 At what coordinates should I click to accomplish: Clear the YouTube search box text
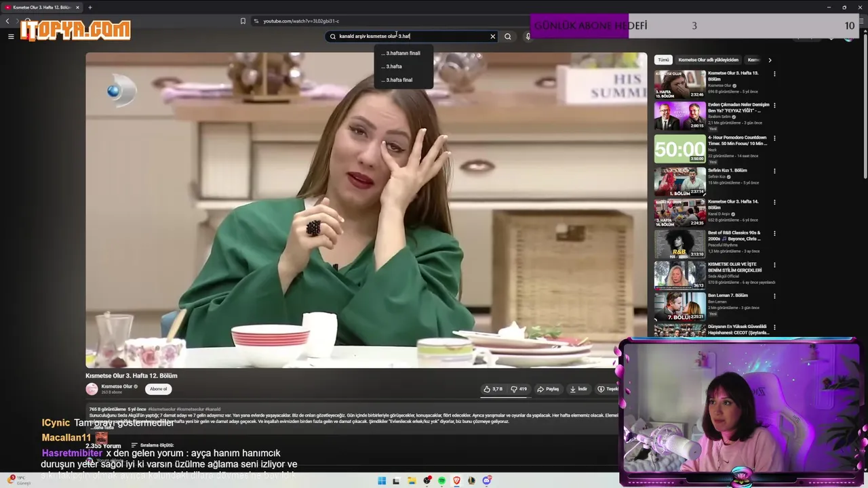[x=493, y=37]
